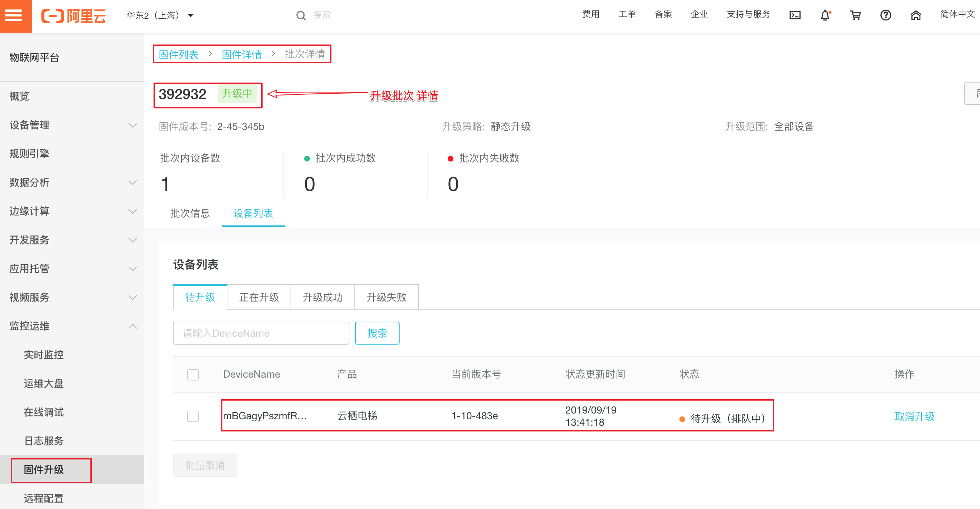Viewport: 980px width, 509px height.
Task: Click the 固件列表 breadcrumb link
Action: coord(178,54)
